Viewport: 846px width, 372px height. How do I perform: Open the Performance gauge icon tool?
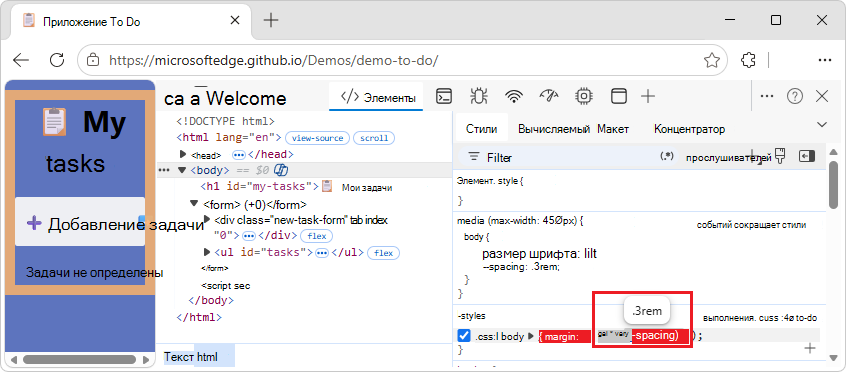click(x=549, y=96)
